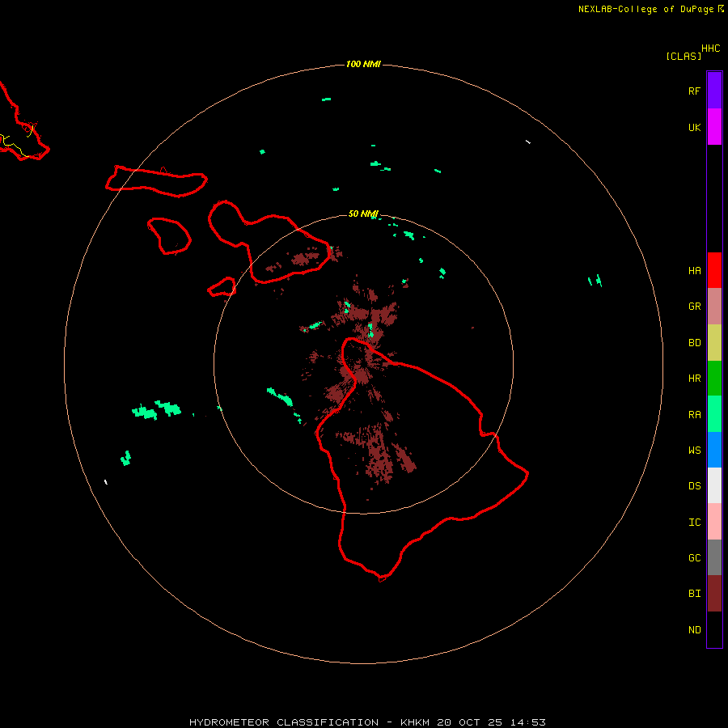Click the 100 NMI range ring label
Viewport: 728px width, 728px height.
(363, 64)
